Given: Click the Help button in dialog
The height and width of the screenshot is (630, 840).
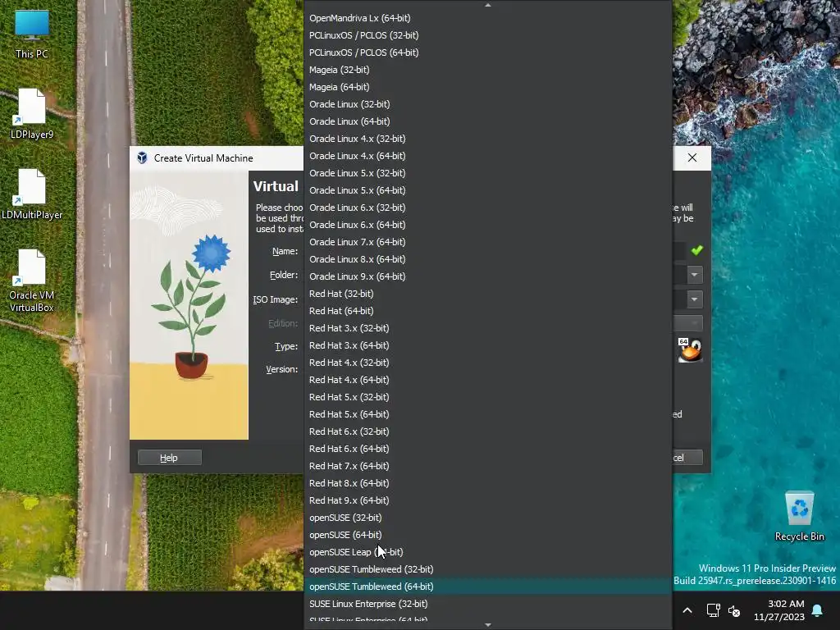Looking at the screenshot, I should (169, 458).
